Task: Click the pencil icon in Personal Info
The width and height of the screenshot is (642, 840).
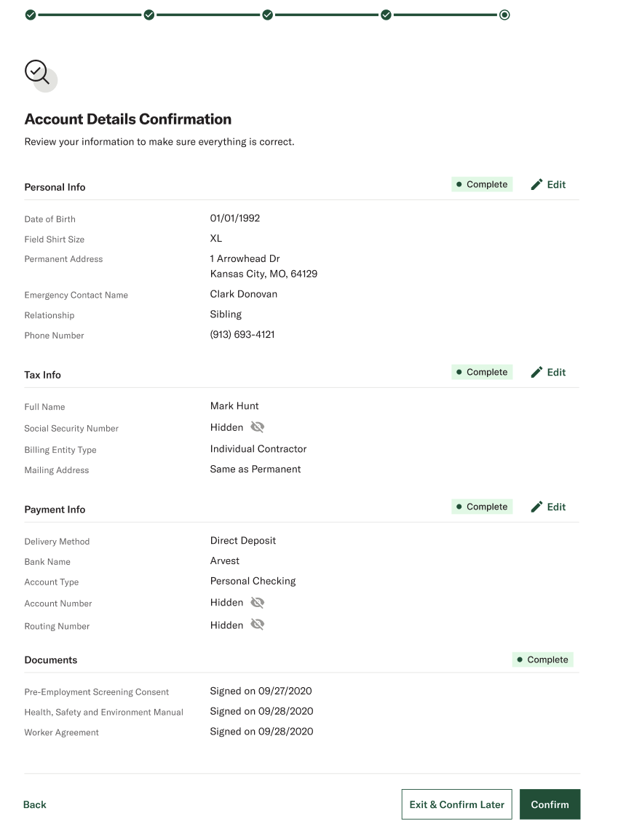Action: tap(536, 184)
